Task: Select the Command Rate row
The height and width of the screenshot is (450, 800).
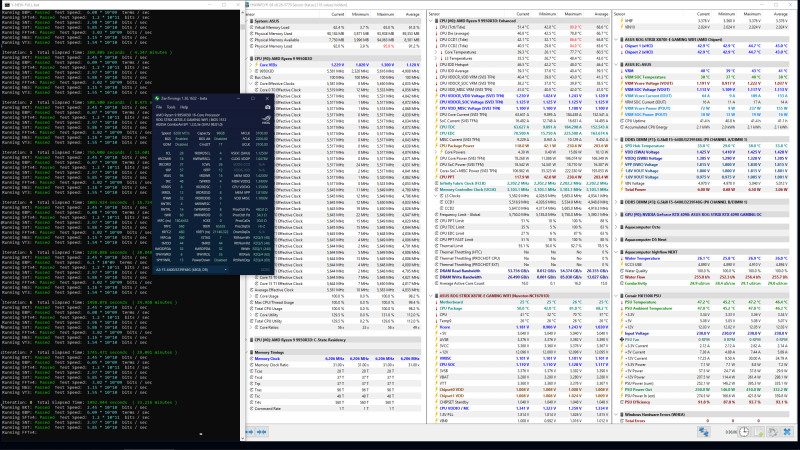Action: (x=334, y=408)
